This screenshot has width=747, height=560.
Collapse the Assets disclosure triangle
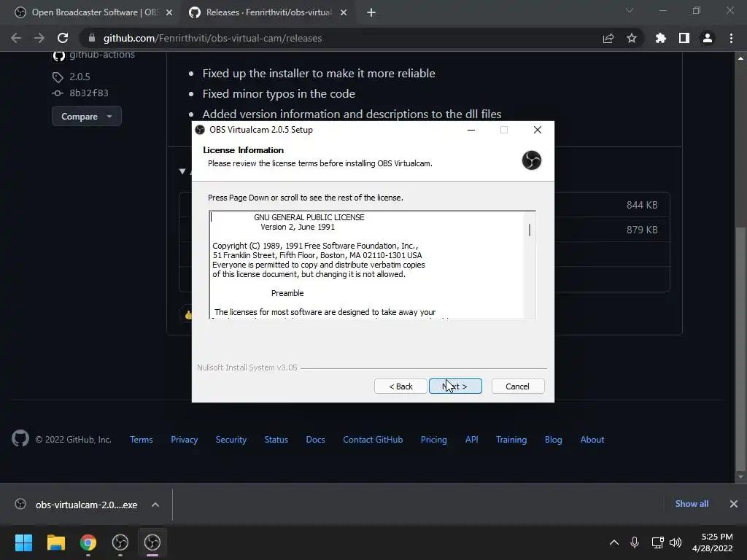[x=182, y=171]
